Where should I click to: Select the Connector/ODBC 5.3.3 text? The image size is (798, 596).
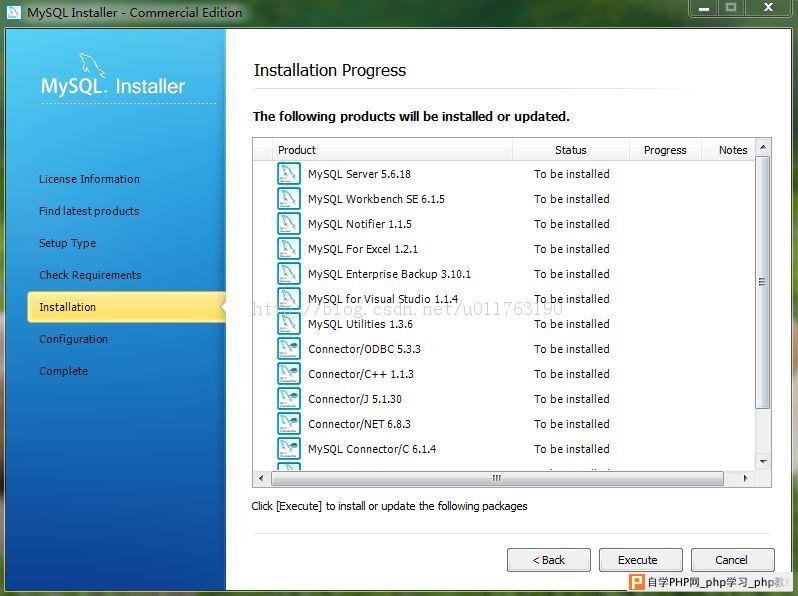(364, 349)
